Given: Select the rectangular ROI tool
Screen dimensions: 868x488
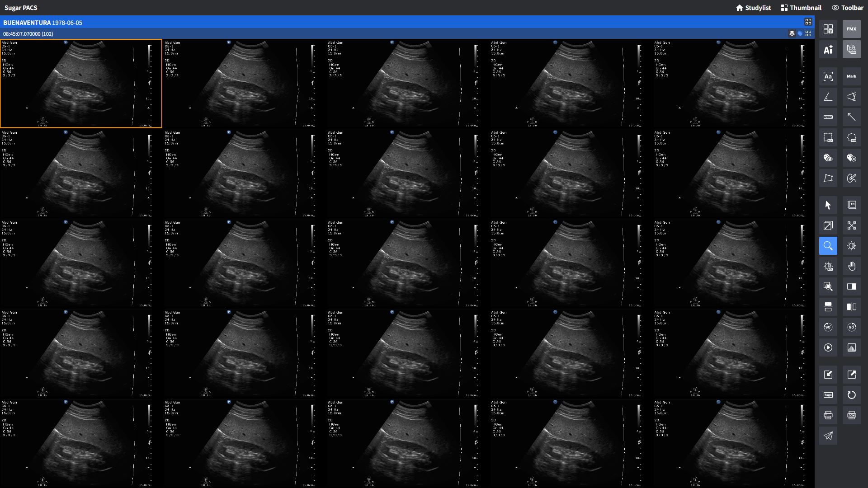Looking at the screenshot, I should pyautogui.click(x=828, y=137).
